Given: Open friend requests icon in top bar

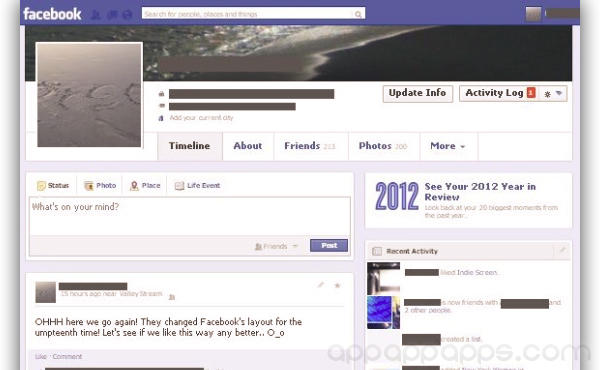Looking at the screenshot, I should coord(96,15).
